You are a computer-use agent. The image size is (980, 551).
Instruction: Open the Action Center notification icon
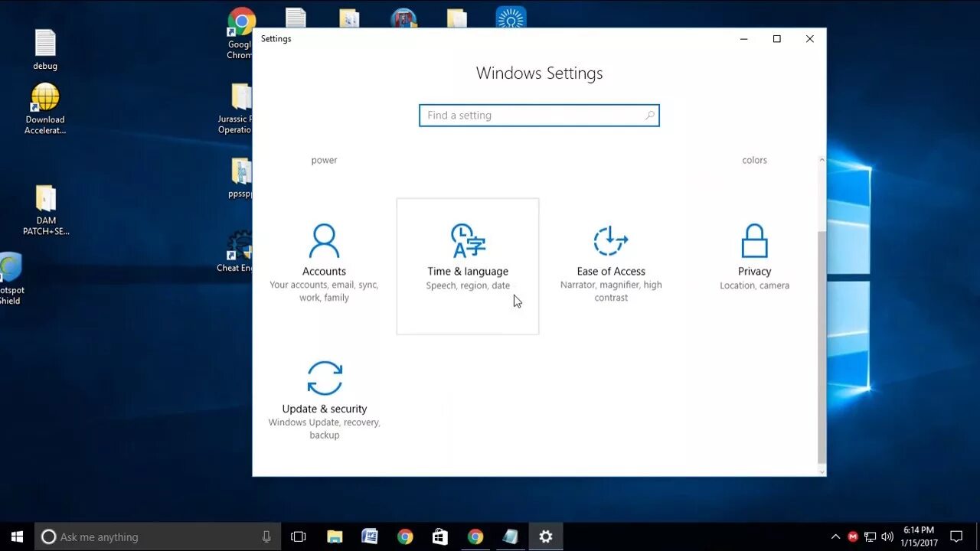point(956,536)
